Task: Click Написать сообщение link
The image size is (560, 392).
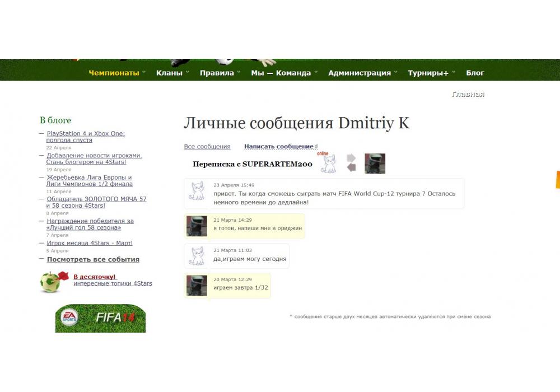Action: [278, 146]
